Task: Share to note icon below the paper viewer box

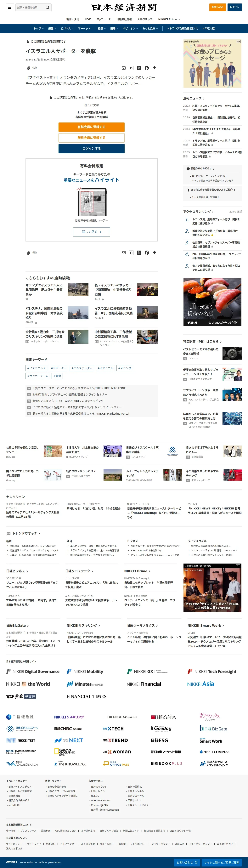Action: (131, 253)
